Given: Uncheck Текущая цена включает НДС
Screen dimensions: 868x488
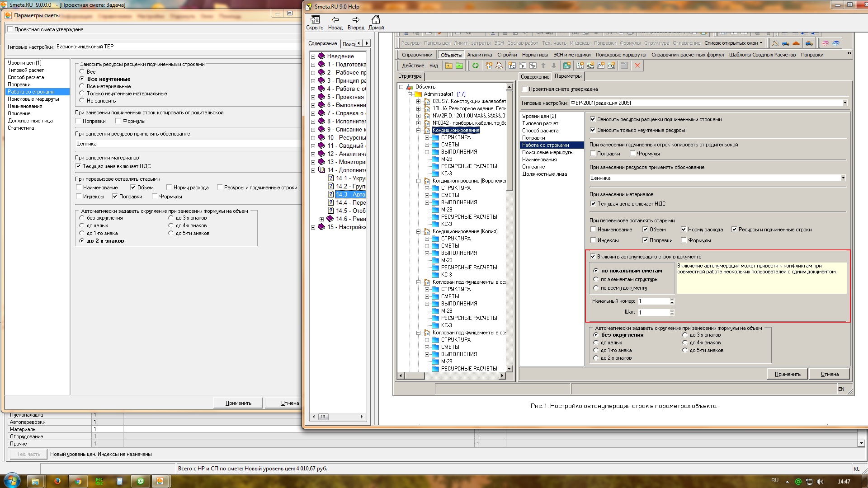Looking at the screenshot, I should [x=78, y=166].
